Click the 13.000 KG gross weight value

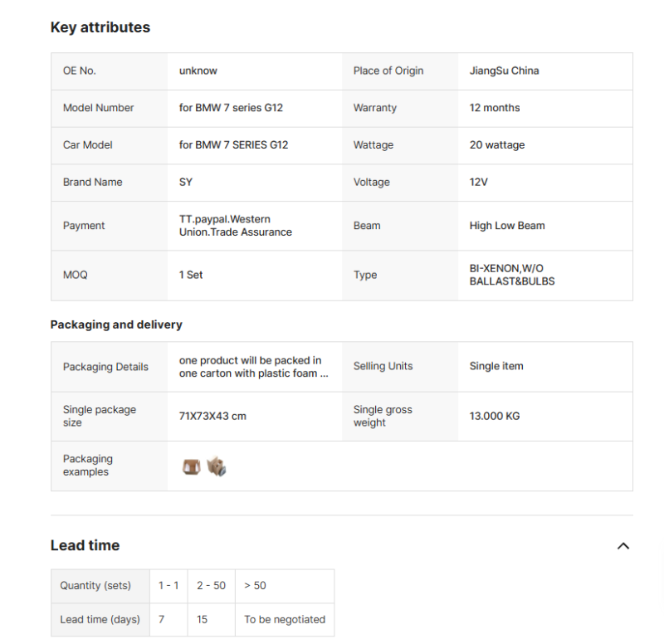pyautogui.click(x=495, y=417)
